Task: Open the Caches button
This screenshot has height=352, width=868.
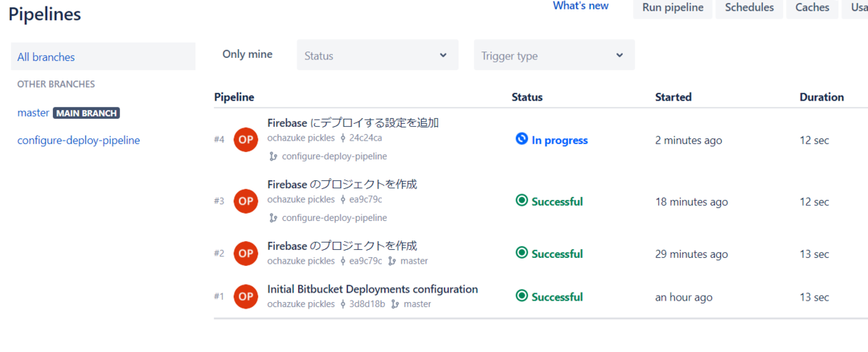Action: (x=812, y=8)
